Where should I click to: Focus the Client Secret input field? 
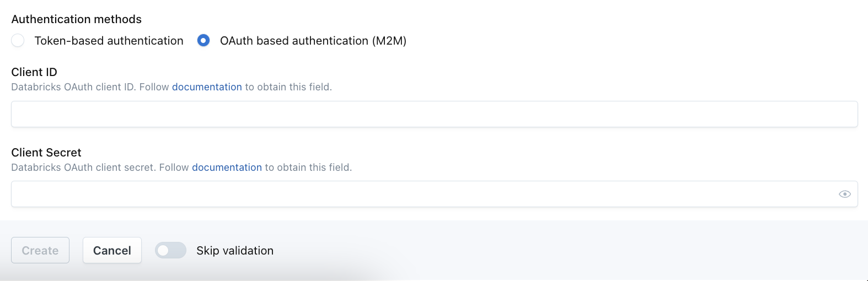(419, 194)
